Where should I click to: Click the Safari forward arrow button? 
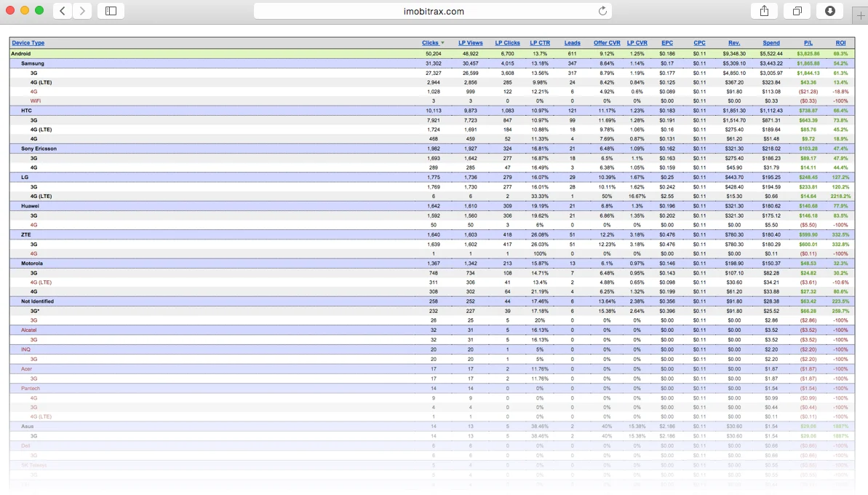pos(82,10)
